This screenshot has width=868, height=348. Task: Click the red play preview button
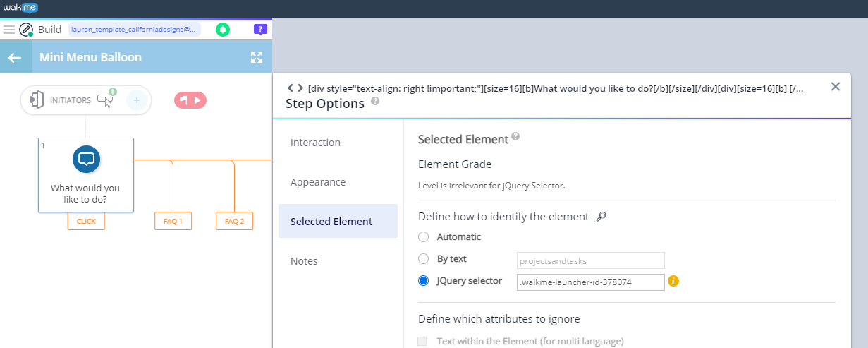[190, 101]
